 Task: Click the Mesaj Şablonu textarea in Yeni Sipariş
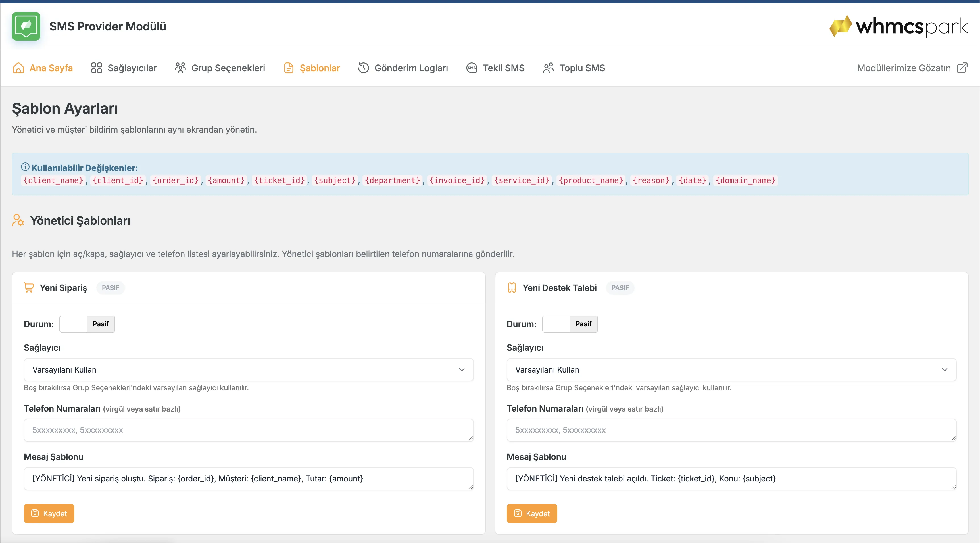coord(249,479)
